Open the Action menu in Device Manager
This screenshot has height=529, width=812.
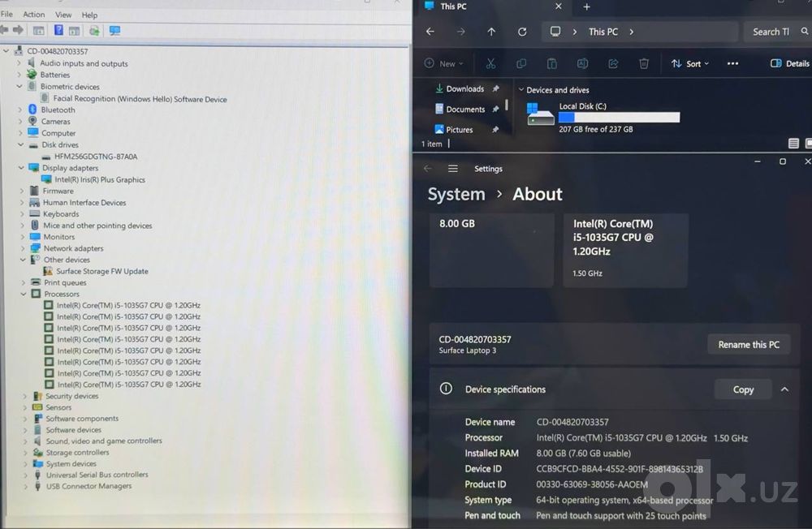click(x=33, y=15)
